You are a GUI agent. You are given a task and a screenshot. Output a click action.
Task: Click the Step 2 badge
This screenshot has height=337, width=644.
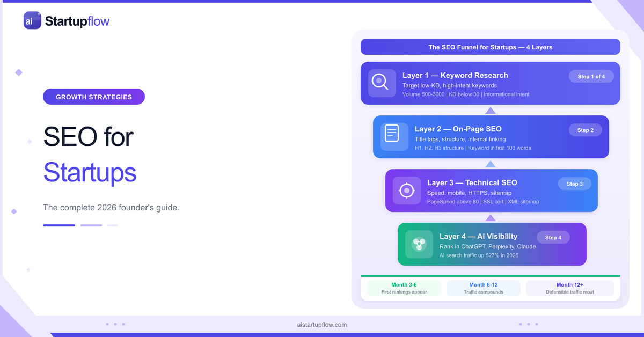click(586, 130)
